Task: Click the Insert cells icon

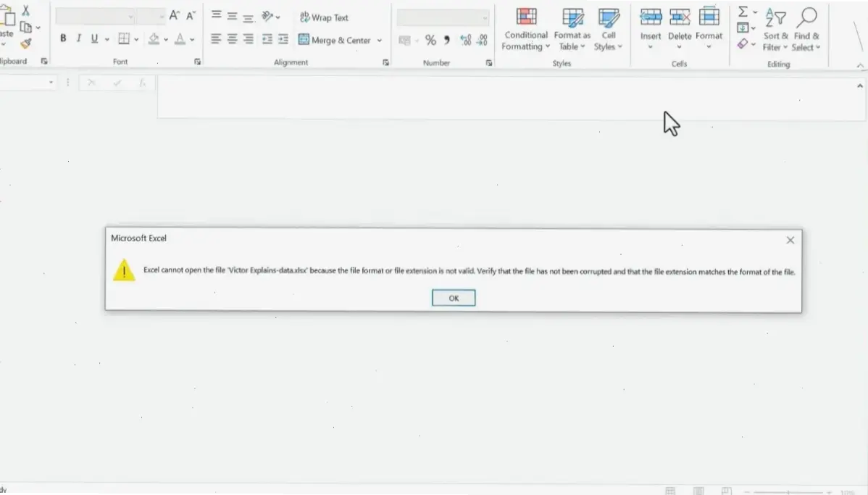Action: pyautogui.click(x=651, y=17)
